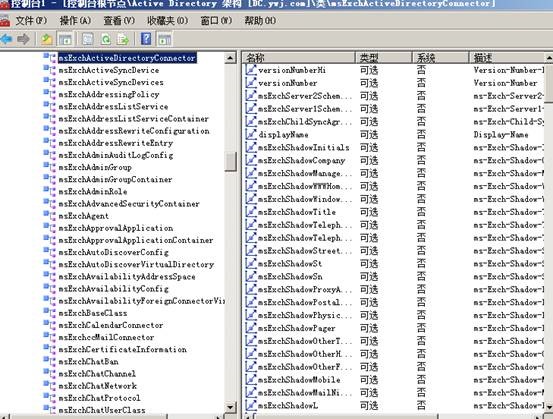Select msExchActiveDirectoryConnector in the tree
553x419 pixels.
click(x=127, y=58)
